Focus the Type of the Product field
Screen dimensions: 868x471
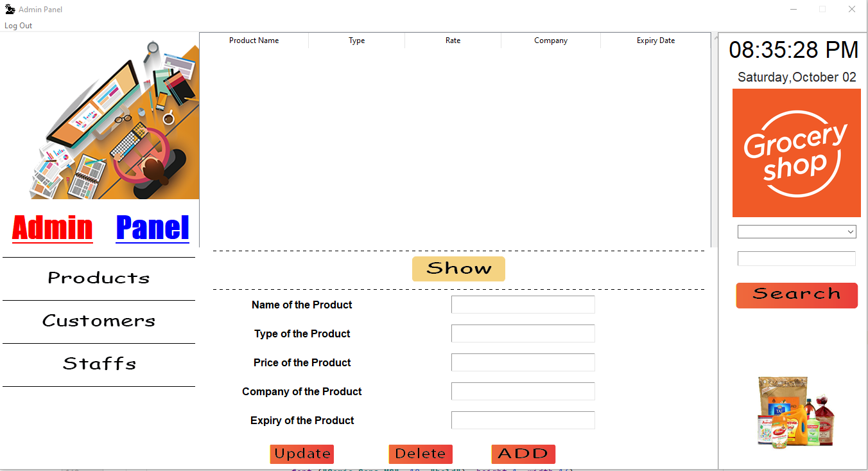pos(523,333)
